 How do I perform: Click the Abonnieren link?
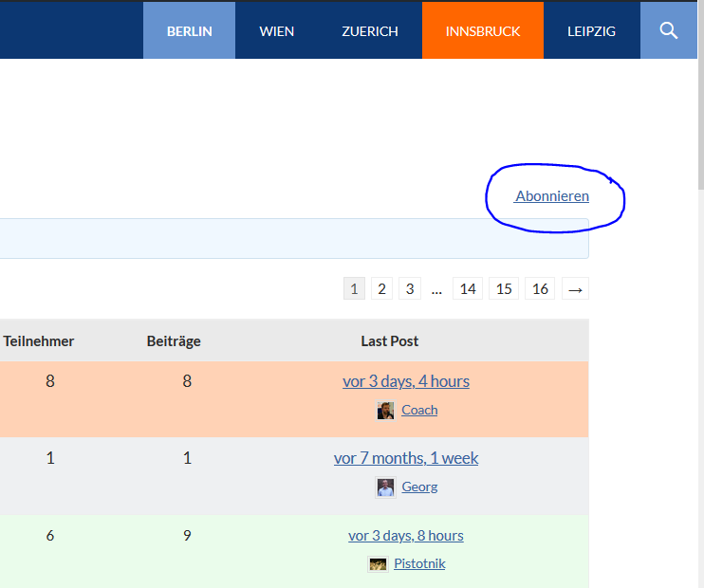[552, 196]
